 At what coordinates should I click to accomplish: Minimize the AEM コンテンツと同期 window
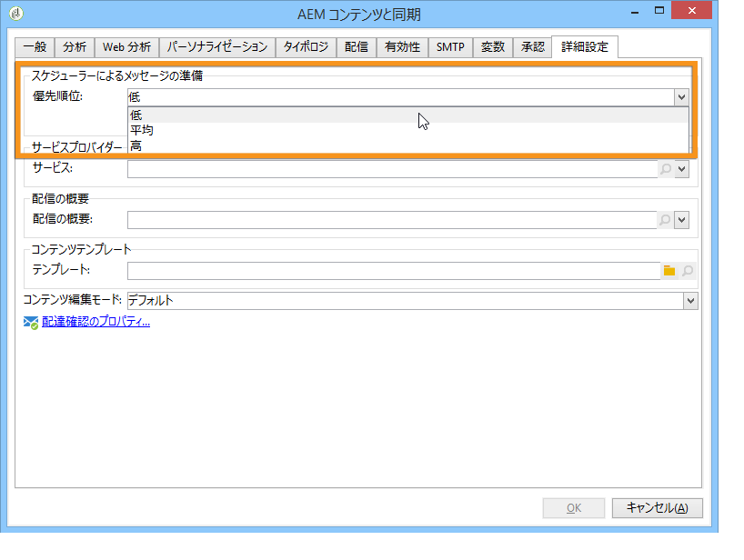point(635,12)
